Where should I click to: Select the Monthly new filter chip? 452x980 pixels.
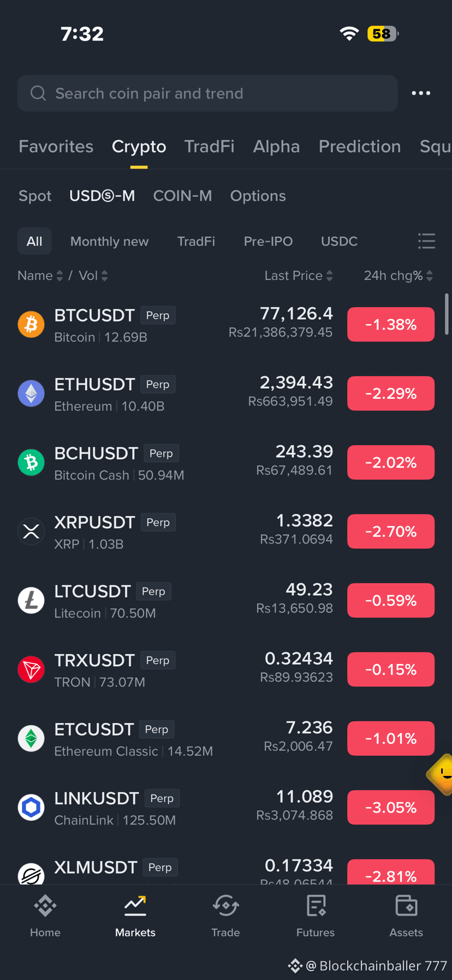[x=109, y=241]
